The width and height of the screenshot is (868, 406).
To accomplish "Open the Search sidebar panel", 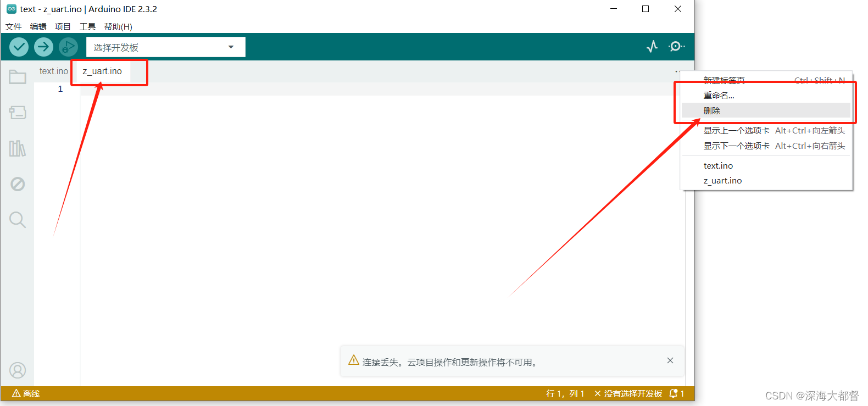I will (18, 220).
